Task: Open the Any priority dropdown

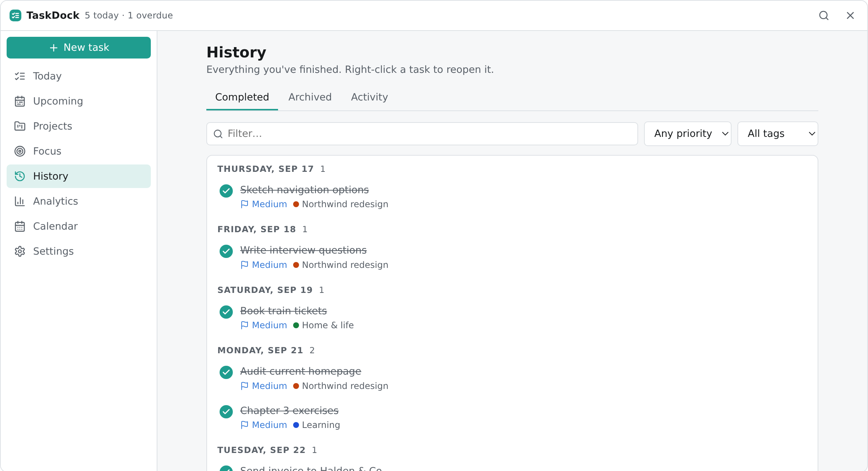Action: [x=687, y=134]
